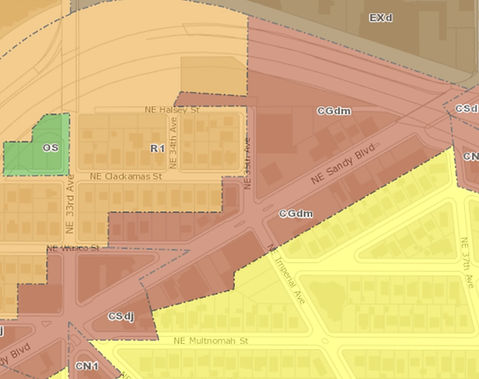The width and height of the screenshot is (479, 379).
Task: Click the CN1 zone label
Action: [87, 366]
